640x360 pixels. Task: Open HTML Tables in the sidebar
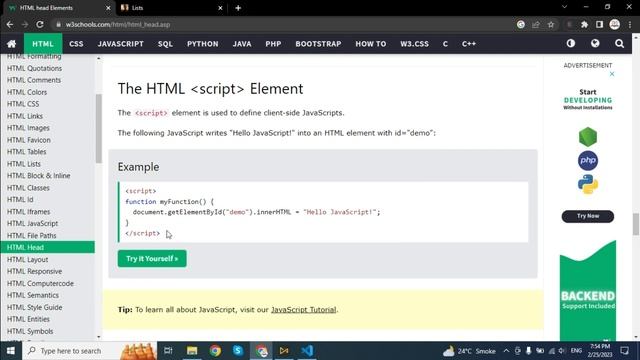[27, 152]
